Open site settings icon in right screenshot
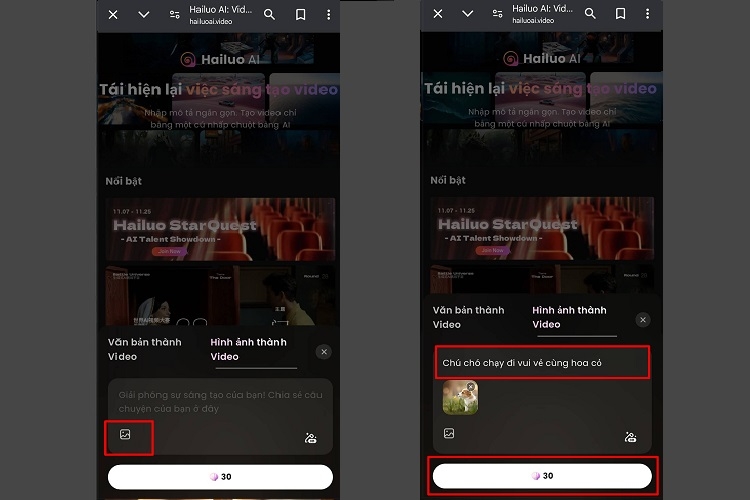 coord(497,14)
